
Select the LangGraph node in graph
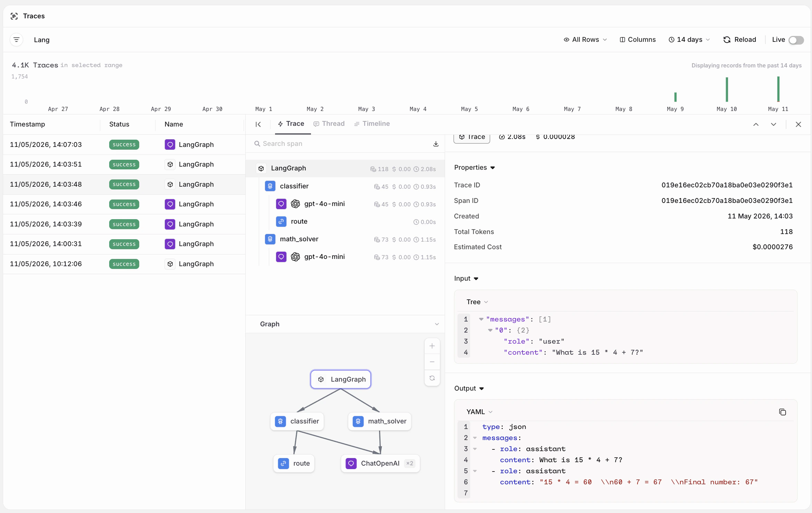(x=341, y=380)
